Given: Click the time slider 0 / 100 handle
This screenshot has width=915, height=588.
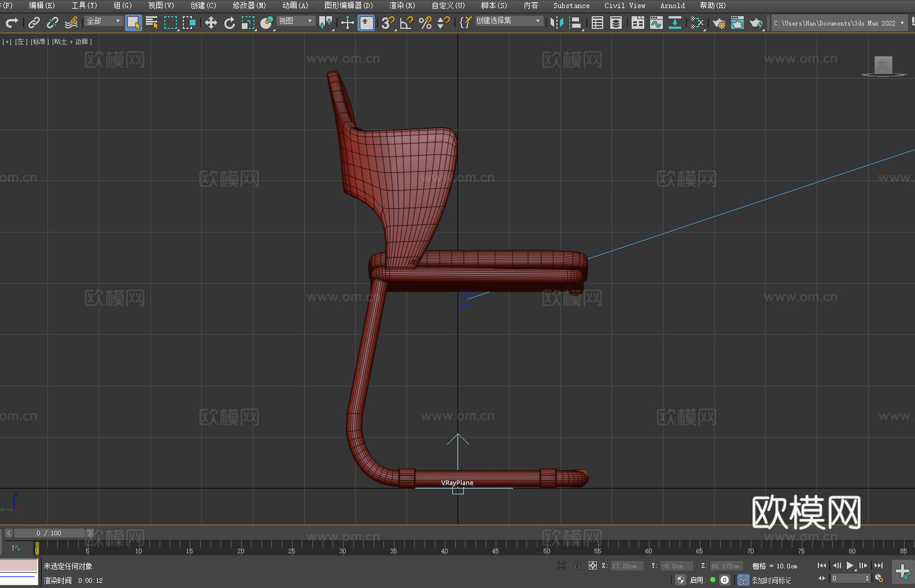Looking at the screenshot, I should tap(49, 533).
